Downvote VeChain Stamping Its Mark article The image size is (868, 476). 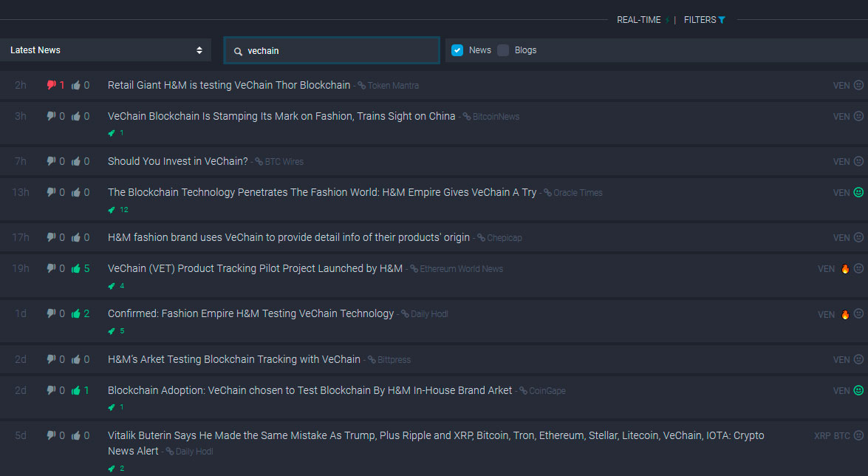click(x=51, y=116)
